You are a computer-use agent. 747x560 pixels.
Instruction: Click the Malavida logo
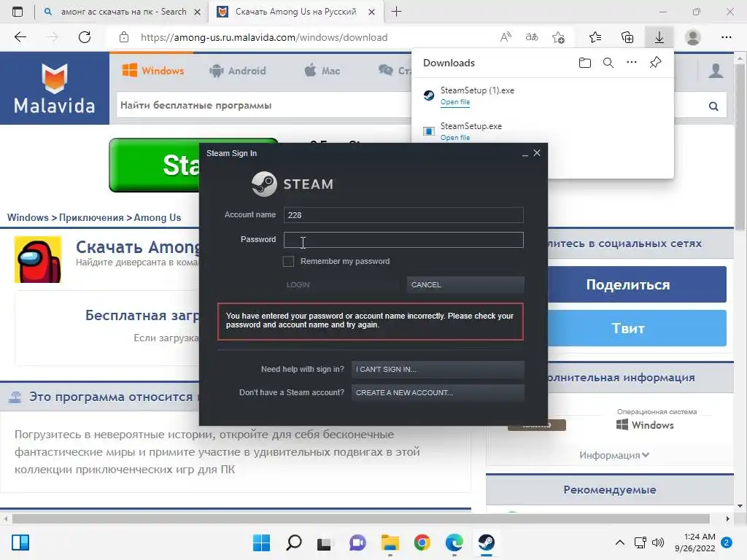point(55,88)
